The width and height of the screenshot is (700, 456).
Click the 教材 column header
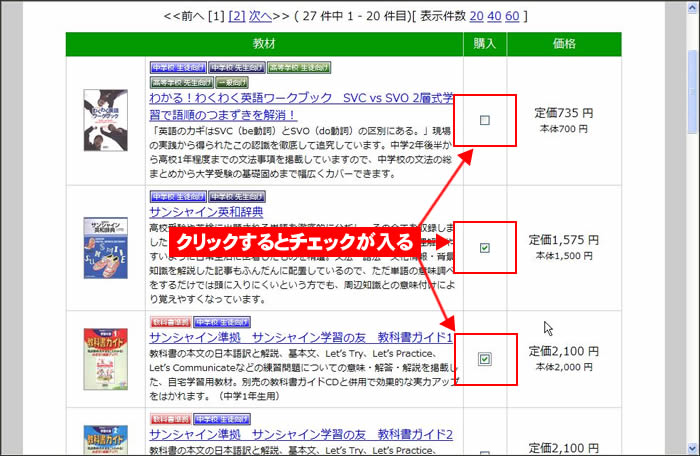tap(264, 44)
